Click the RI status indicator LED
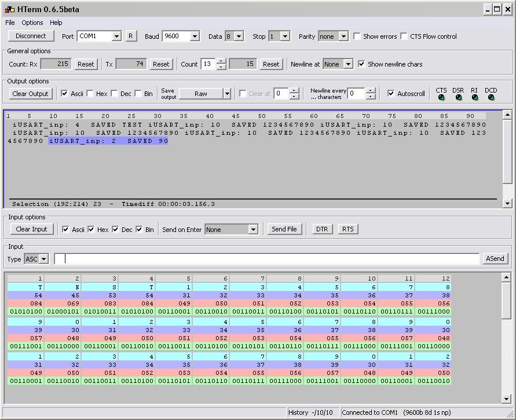The image size is (516, 420). pos(474,98)
